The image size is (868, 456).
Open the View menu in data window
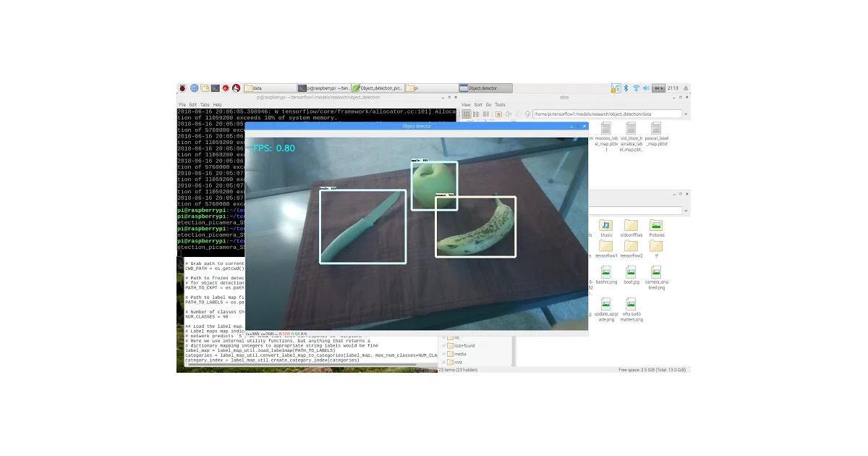[x=466, y=105]
